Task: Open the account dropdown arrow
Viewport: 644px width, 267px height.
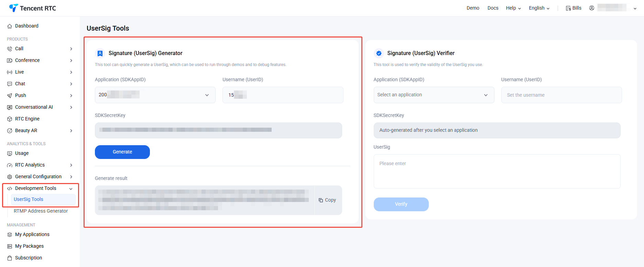Action: 635,9
